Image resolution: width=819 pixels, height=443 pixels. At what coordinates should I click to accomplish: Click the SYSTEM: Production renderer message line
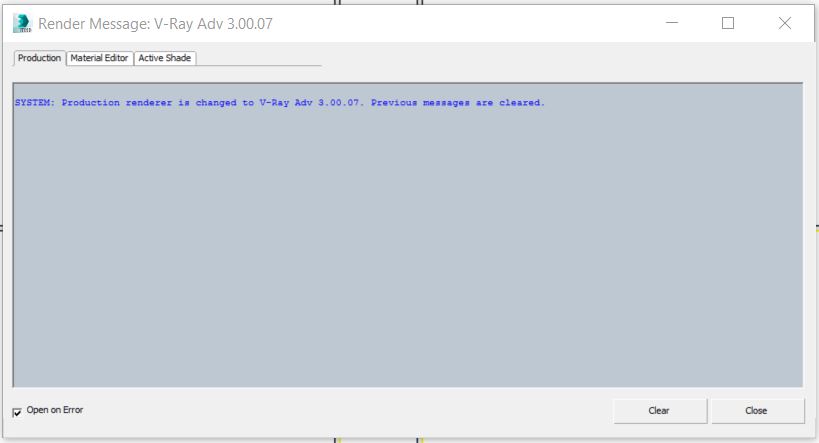click(279, 103)
